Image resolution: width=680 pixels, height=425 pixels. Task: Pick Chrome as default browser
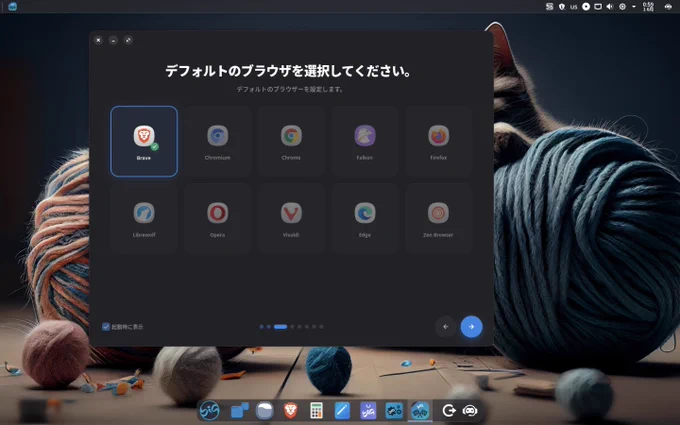point(291,141)
